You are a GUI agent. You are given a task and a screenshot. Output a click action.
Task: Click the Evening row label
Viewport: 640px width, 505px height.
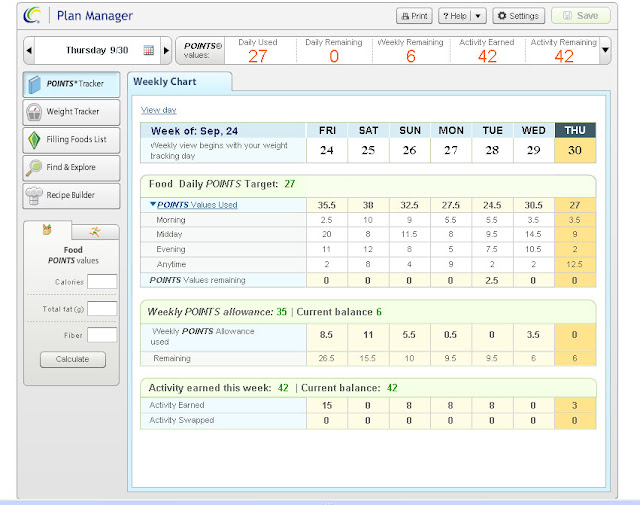[x=171, y=249]
